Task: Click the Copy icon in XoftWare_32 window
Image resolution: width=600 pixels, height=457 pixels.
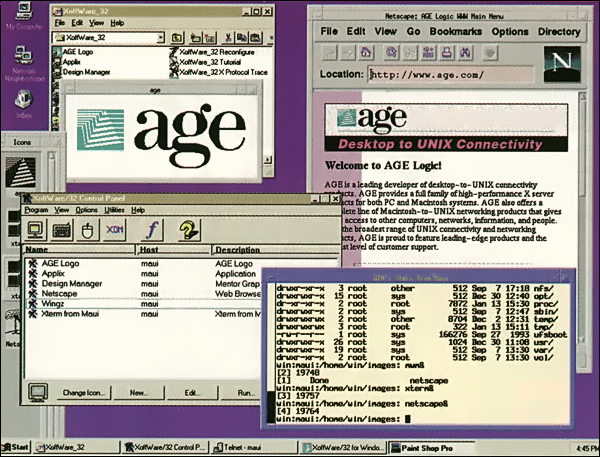Action: [x=242, y=38]
